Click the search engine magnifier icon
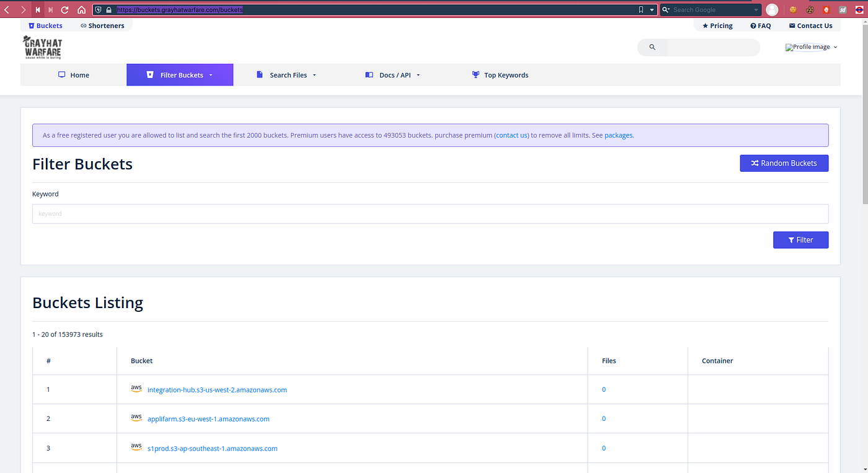868x473 pixels. (666, 10)
